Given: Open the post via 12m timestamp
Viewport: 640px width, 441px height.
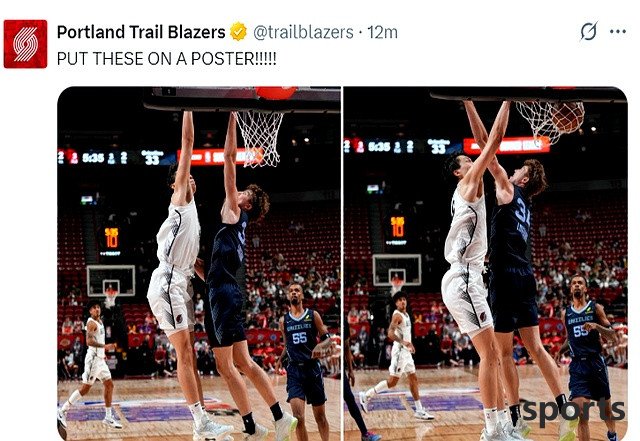Looking at the screenshot, I should coord(382,32).
